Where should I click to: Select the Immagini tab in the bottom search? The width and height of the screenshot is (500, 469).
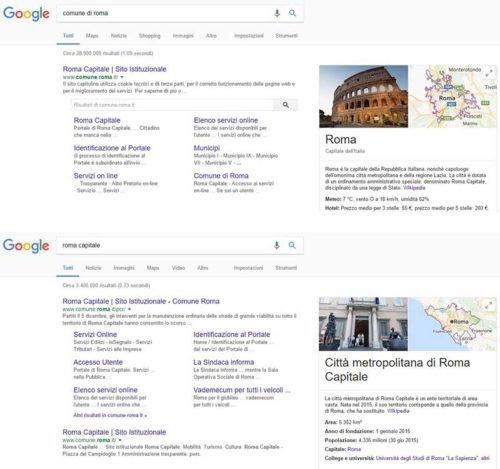coord(124,268)
